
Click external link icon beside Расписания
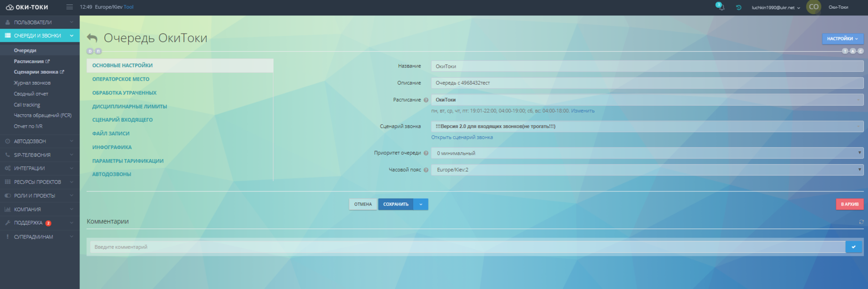(x=48, y=61)
